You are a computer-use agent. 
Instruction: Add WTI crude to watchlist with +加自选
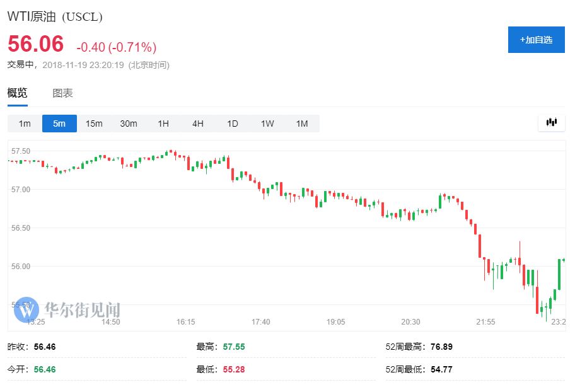pyautogui.click(x=536, y=40)
